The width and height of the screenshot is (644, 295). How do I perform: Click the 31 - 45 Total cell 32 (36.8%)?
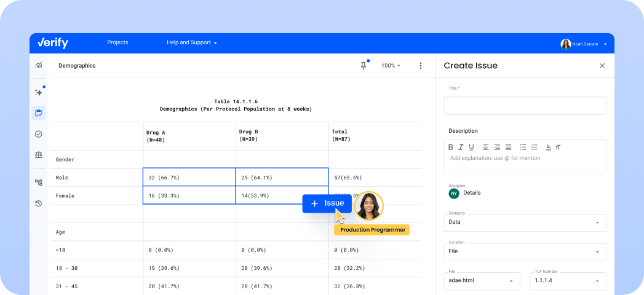tap(375, 286)
